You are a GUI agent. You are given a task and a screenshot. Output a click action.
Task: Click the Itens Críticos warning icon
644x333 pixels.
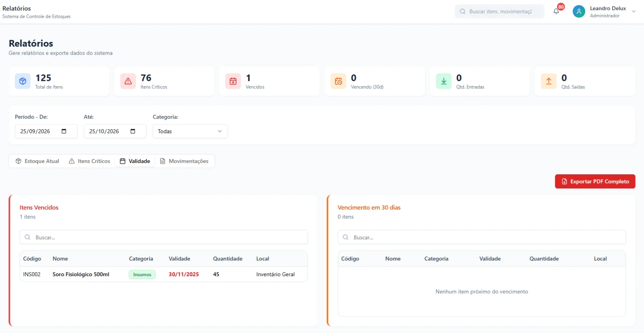pyautogui.click(x=128, y=81)
